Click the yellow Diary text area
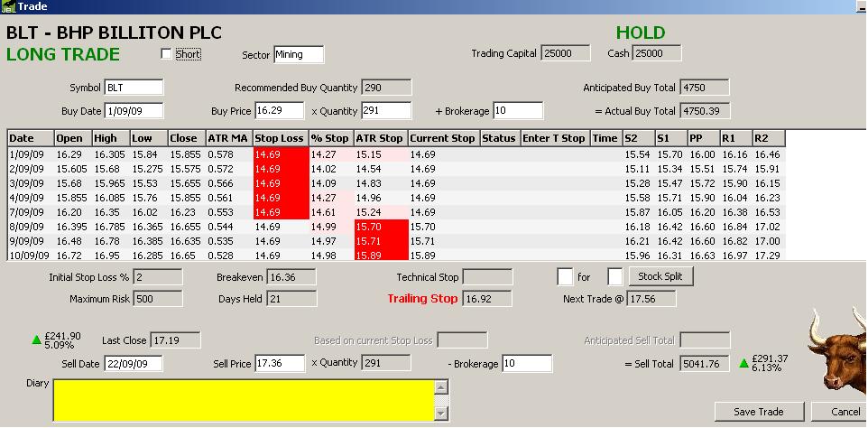868x428 pixels. coord(245,400)
